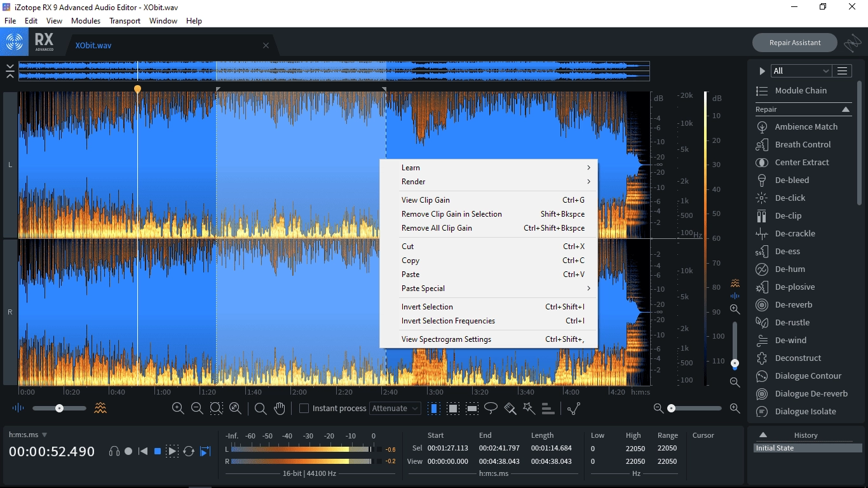The height and width of the screenshot is (488, 868).
Task: Select the Harmonics selection tool
Action: (548, 409)
